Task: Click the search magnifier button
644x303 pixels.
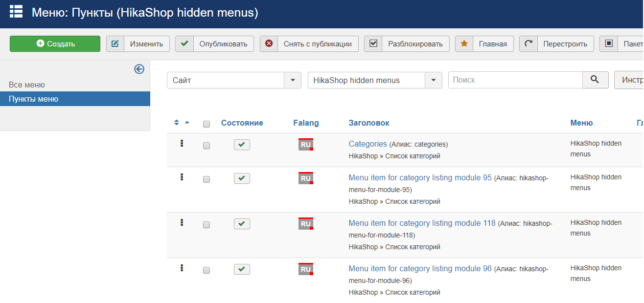Action: pyautogui.click(x=595, y=80)
